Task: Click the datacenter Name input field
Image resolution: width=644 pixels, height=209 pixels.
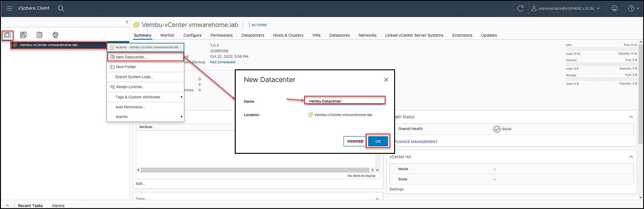Action: tap(345, 101)
